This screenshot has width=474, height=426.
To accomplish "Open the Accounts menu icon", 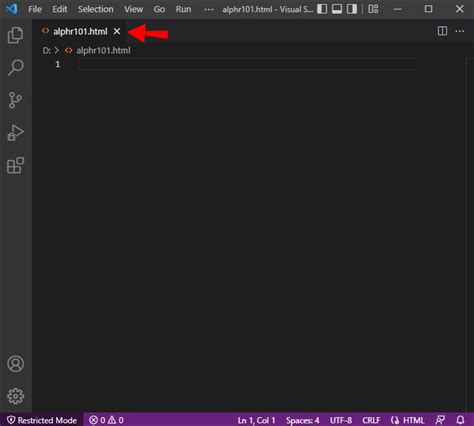I will 15,364.
